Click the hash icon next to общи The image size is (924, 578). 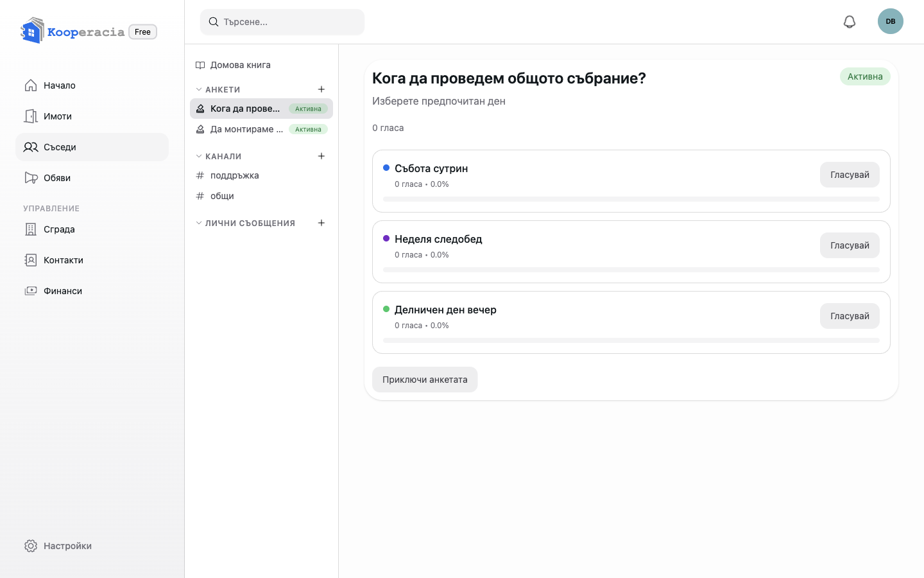[x=200, y=196]
